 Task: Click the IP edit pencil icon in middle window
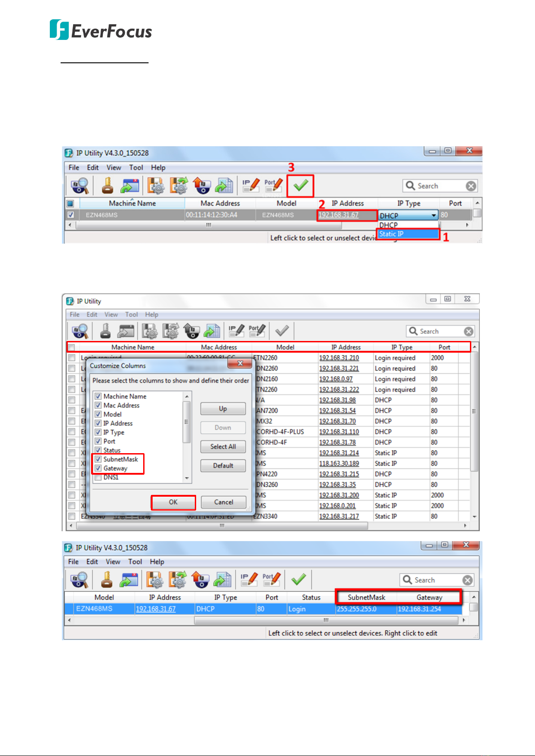point(236,331)
